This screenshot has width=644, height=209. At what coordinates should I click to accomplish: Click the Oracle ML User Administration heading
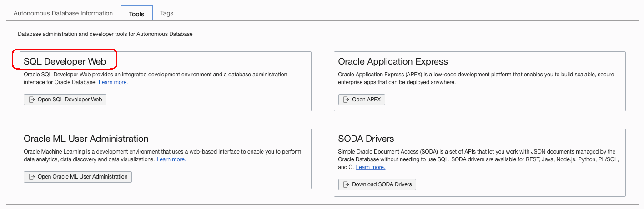tap(86, 139)
